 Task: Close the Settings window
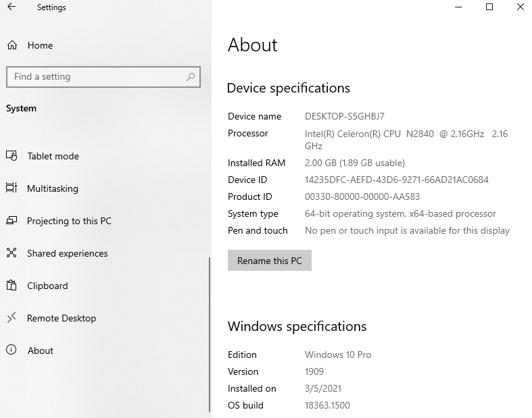point(520,7)
